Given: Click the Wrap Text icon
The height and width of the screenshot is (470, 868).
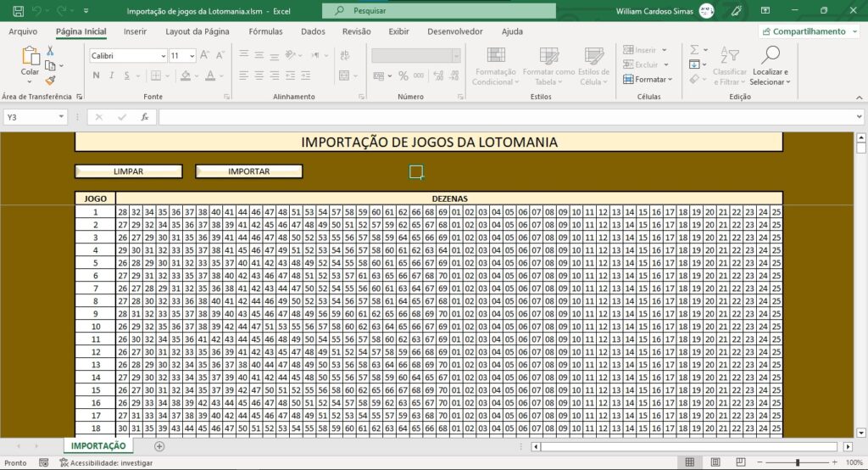Looking at the screenshot, I should [345, 55].
